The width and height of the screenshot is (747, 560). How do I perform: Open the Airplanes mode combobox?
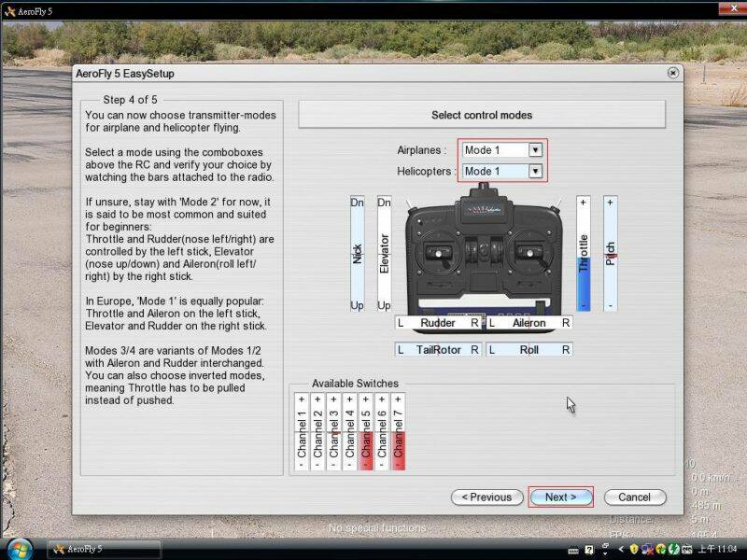(x=502, y=150)
